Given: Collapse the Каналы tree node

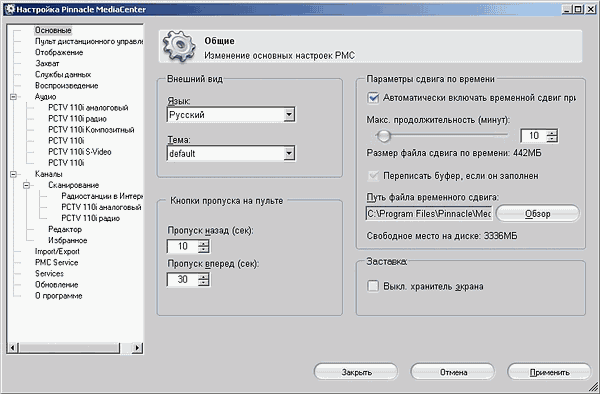Looking at the screenshot, I should coord(13,174).
